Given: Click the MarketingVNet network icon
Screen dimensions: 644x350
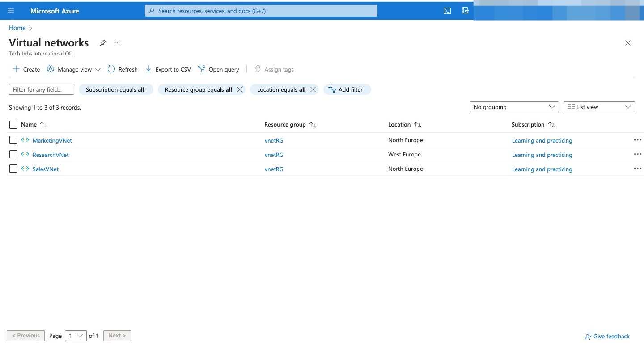Looking at the screenshot, I should coord(25,140).
